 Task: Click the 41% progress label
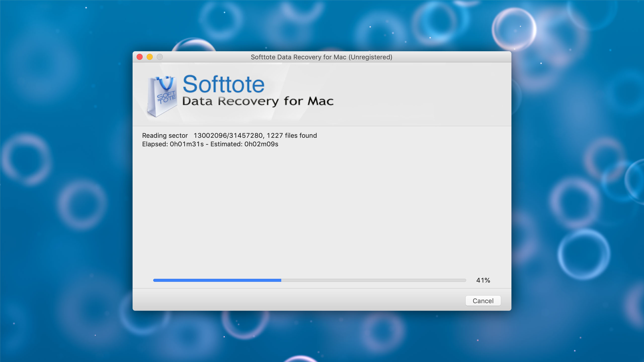pos(483,280)
